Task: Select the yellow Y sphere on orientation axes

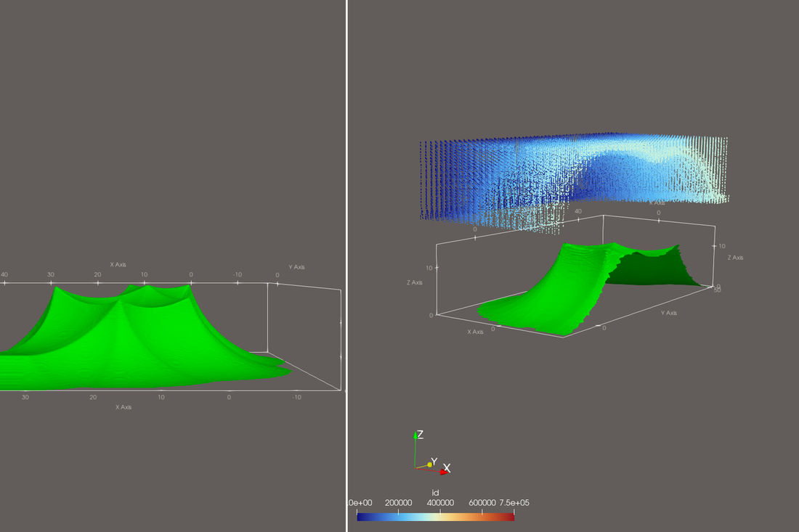Action: pyautogui.click(x=429, y=465)
